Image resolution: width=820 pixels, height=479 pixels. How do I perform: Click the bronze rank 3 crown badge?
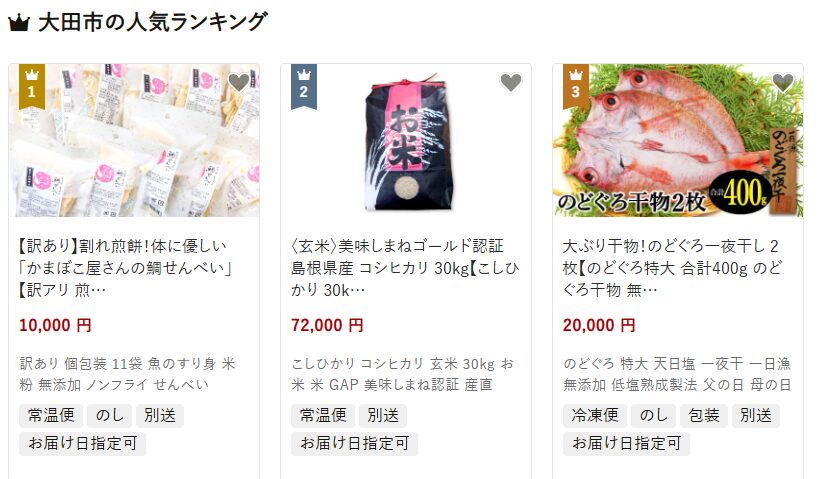[576, 86]
